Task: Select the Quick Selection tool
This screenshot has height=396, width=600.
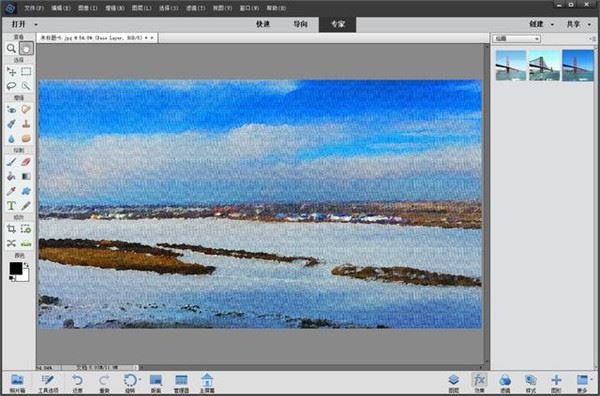Action: [26, 86]
